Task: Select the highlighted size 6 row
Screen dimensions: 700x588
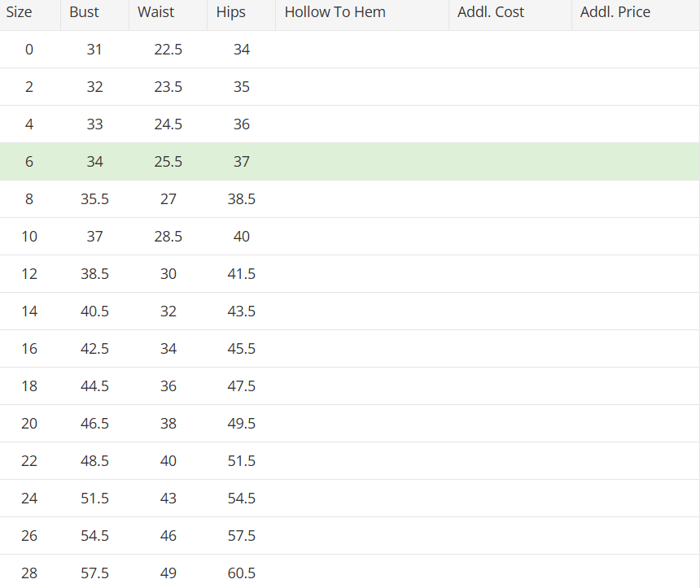Action: click(x=350, y=162)
